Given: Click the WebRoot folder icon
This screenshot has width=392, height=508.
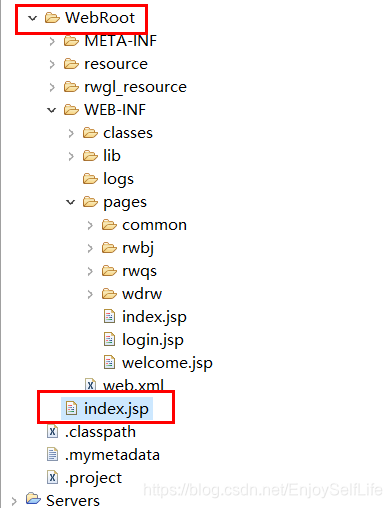Looking at the screenshot, I should pyautogui.click(x=52, y=18).
